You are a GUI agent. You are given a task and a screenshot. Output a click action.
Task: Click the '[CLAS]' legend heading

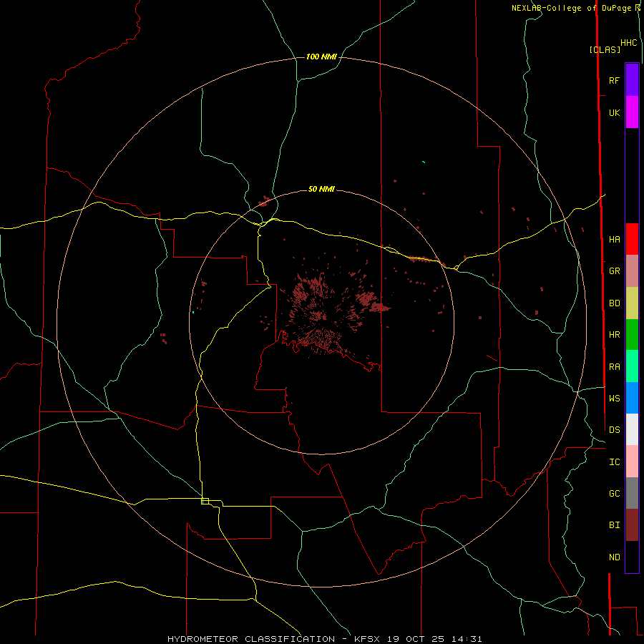pyautogui.click(x=605, y=49)
